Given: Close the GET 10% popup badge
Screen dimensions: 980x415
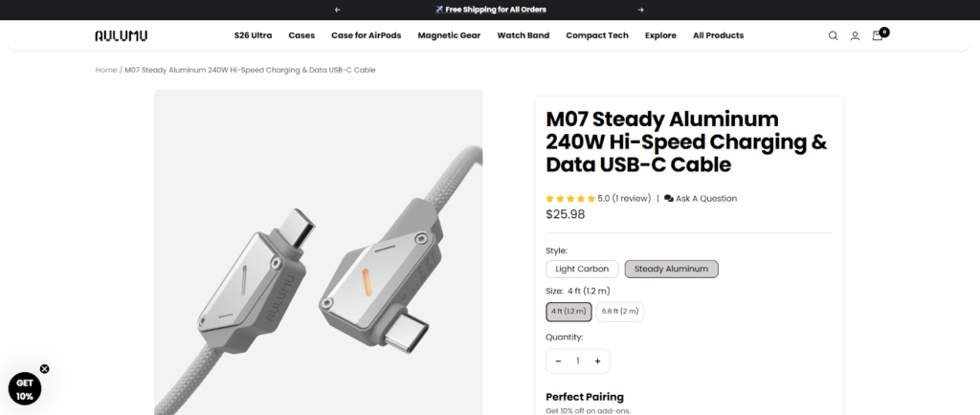Looking at the screenshot, I should (44, 368).
